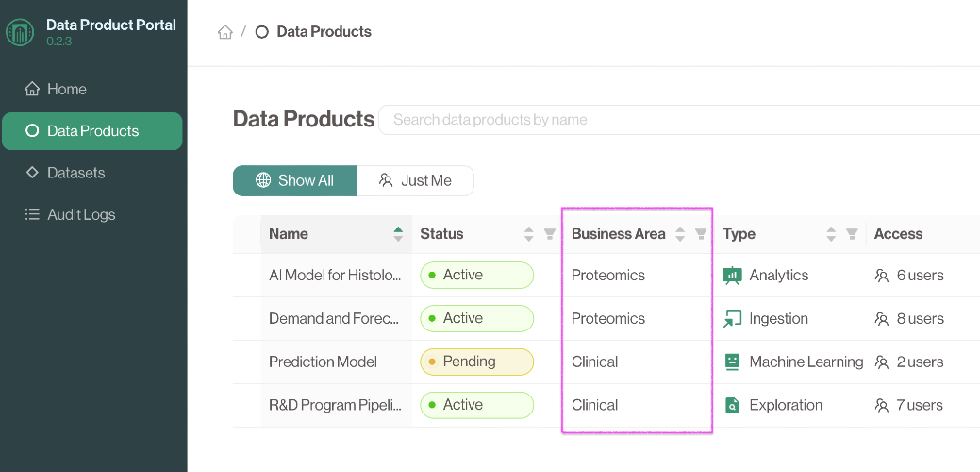Image resolution: width=980 pixels, height=472 pixels.
Task: Click the Home house icon in sidebar
Action: tap(32, 89)
